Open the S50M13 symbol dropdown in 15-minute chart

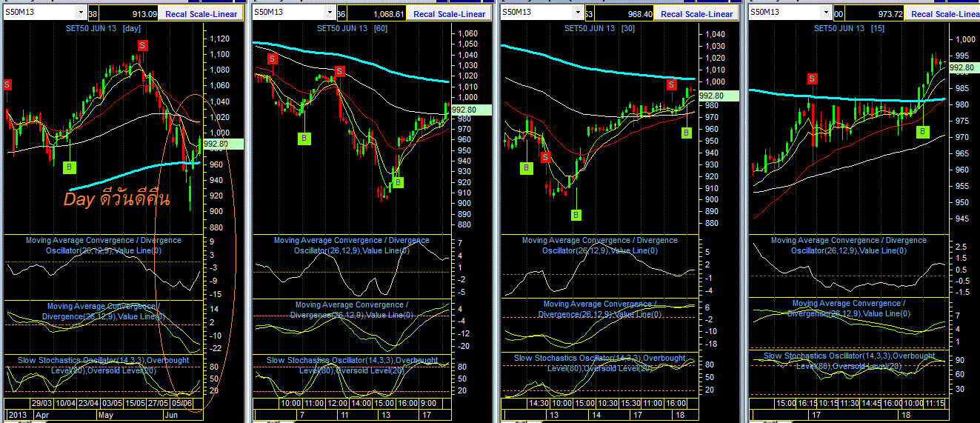(826, 13)
